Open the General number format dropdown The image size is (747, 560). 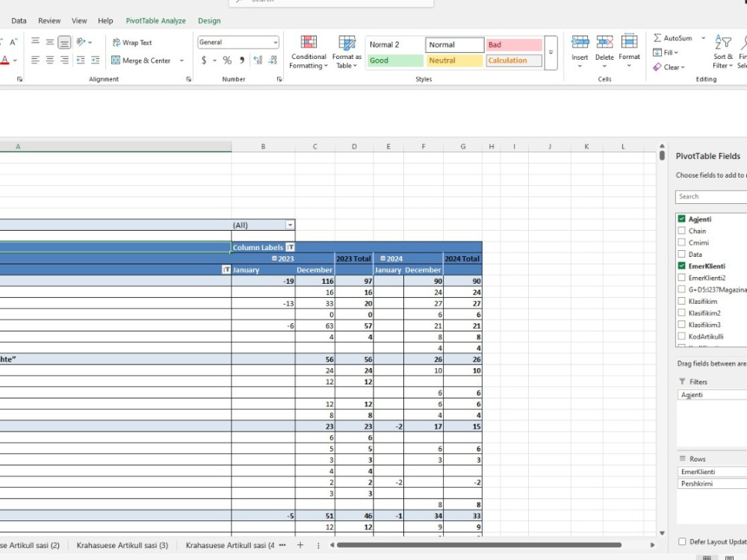[276, 43]
